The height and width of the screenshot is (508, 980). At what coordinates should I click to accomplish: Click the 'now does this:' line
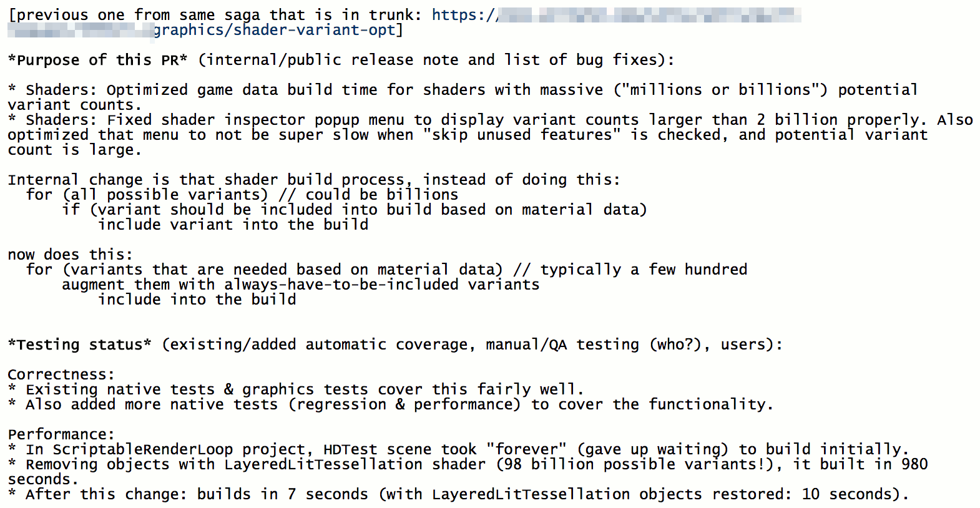click(x=70, y=255)
